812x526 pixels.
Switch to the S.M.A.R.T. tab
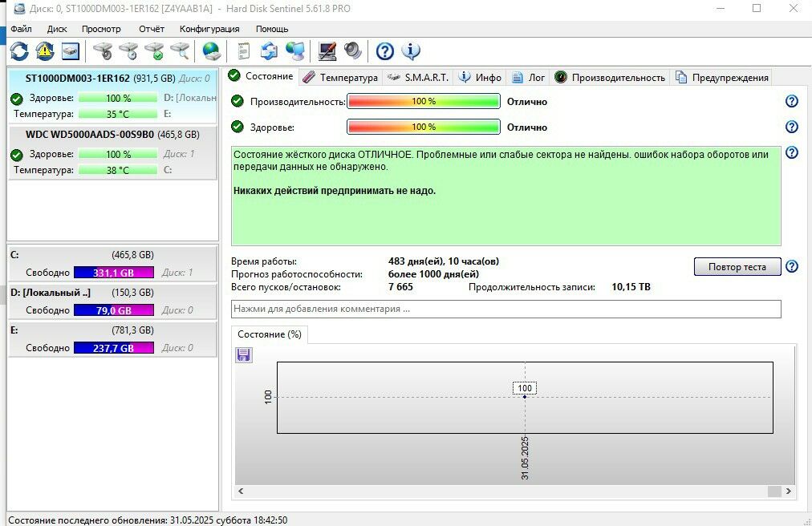418,78
